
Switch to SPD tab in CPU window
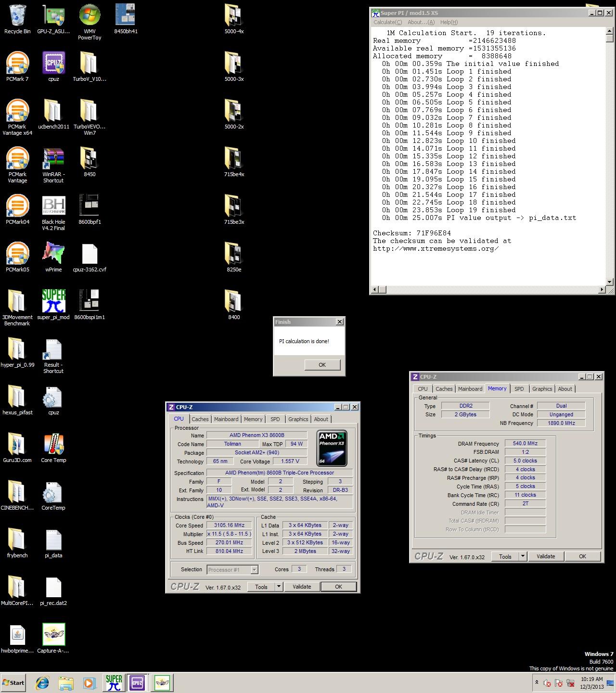pyautogui.click(x=275, y=419)
